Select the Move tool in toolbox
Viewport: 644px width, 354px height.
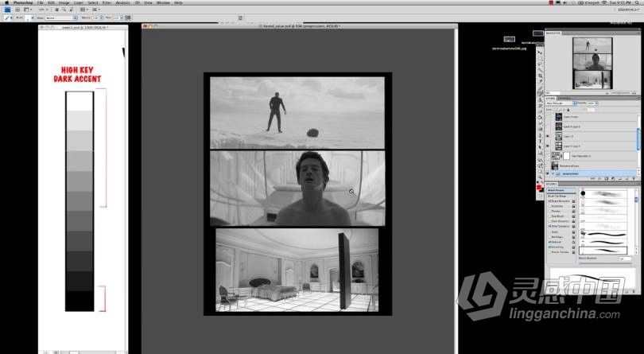pyautogui.click(x=540, y=53)
